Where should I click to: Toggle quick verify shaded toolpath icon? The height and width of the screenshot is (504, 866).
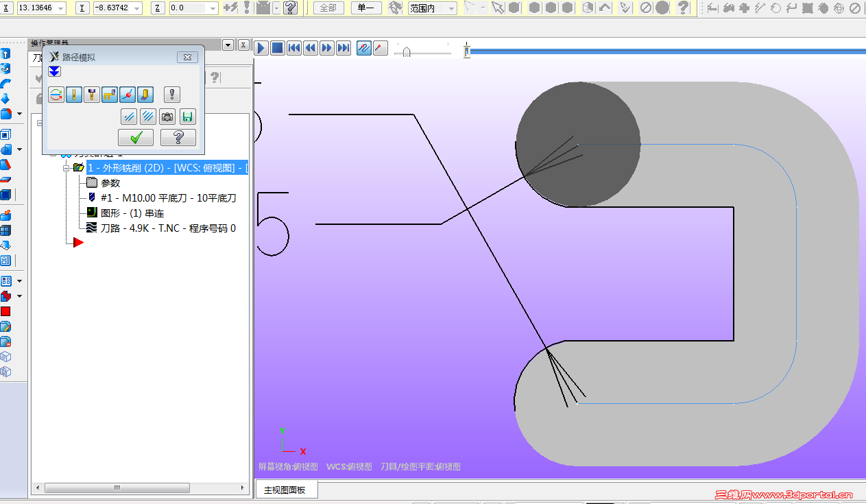click(x=145, y=95)
